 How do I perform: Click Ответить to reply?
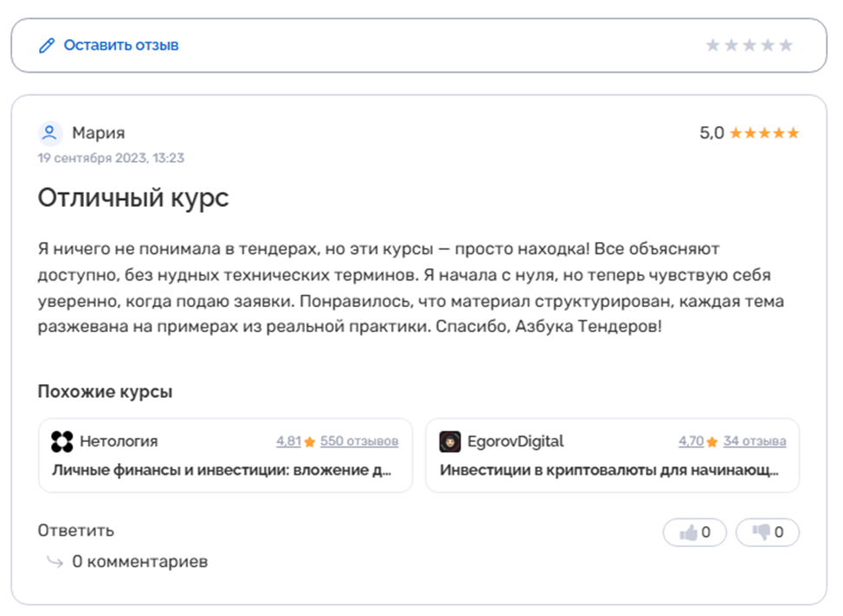(x=75, y=530)
